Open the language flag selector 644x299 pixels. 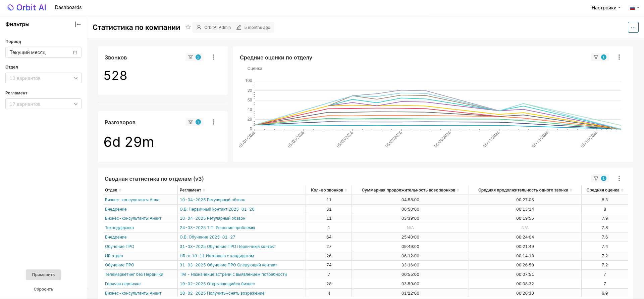point(635,8)
